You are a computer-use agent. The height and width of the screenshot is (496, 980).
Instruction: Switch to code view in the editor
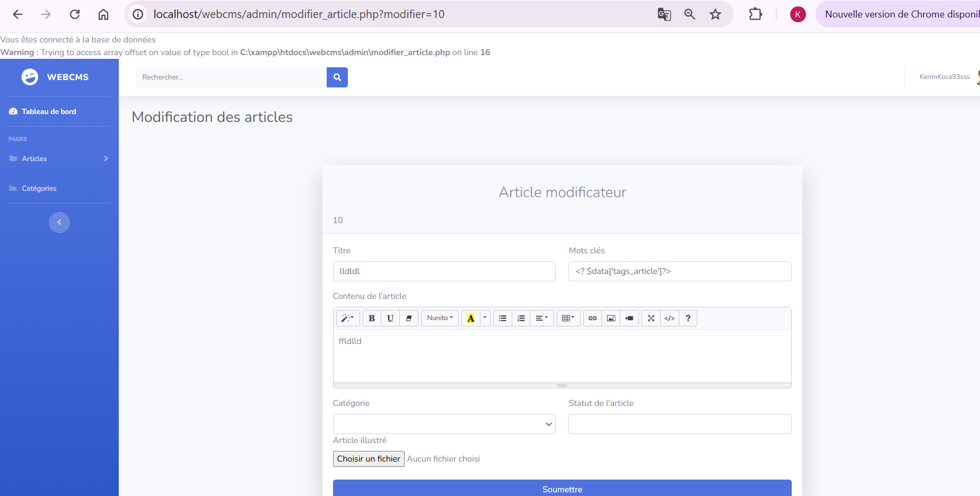click(x=670, y=318)
